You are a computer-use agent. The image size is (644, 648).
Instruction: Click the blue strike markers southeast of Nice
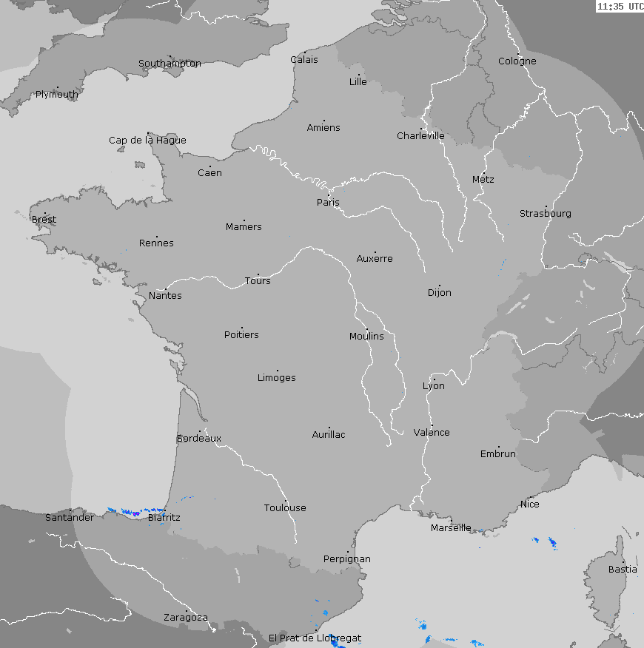[x=552, y=544]
